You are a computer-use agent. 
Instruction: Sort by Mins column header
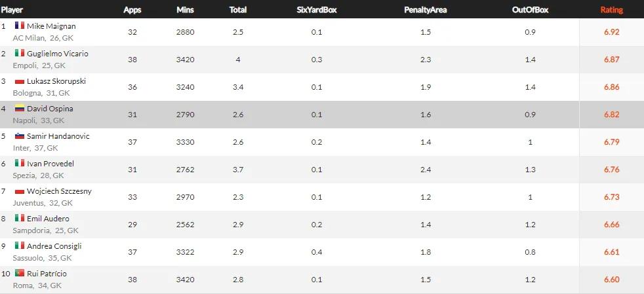point(185,10)
